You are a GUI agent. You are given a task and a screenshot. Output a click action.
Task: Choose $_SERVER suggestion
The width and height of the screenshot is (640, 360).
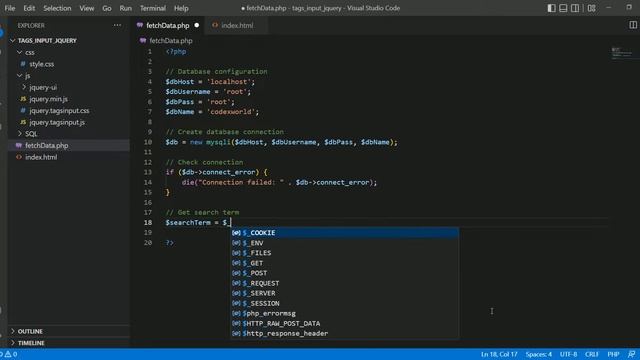click(345, 293)
